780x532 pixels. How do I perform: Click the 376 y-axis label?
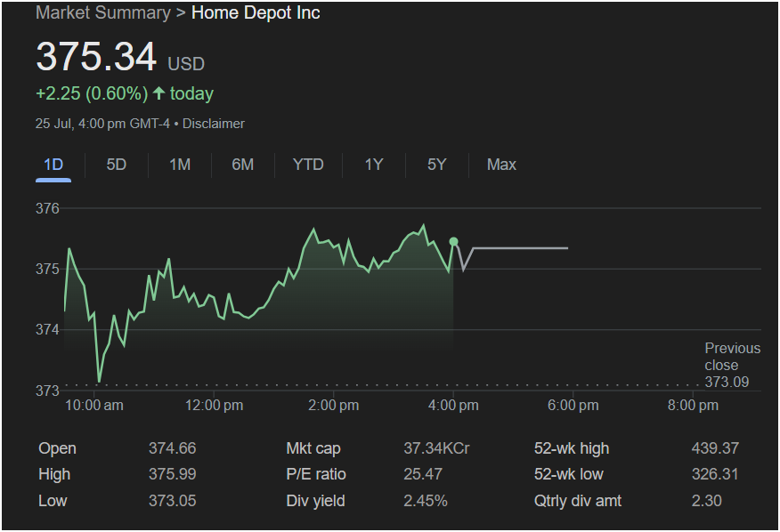click(x=47, y=208)
